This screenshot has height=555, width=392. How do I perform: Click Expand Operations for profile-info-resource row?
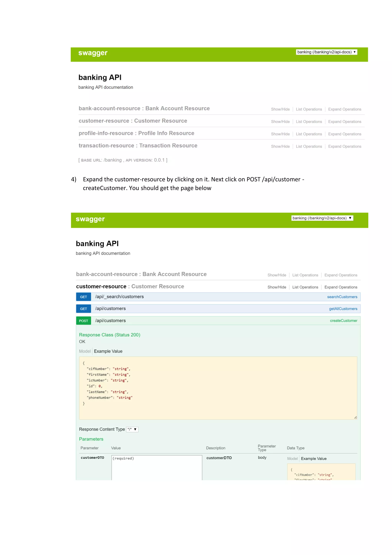[345, 134]
